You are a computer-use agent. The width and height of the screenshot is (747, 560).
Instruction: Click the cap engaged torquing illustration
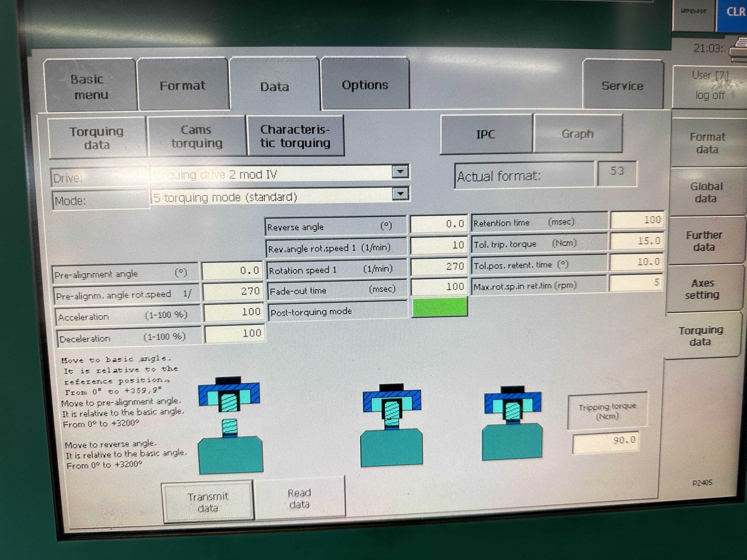(391, 426)
